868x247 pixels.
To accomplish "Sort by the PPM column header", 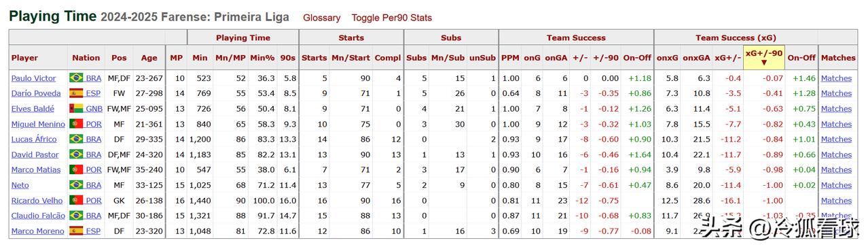I will [x=510, y=58].
